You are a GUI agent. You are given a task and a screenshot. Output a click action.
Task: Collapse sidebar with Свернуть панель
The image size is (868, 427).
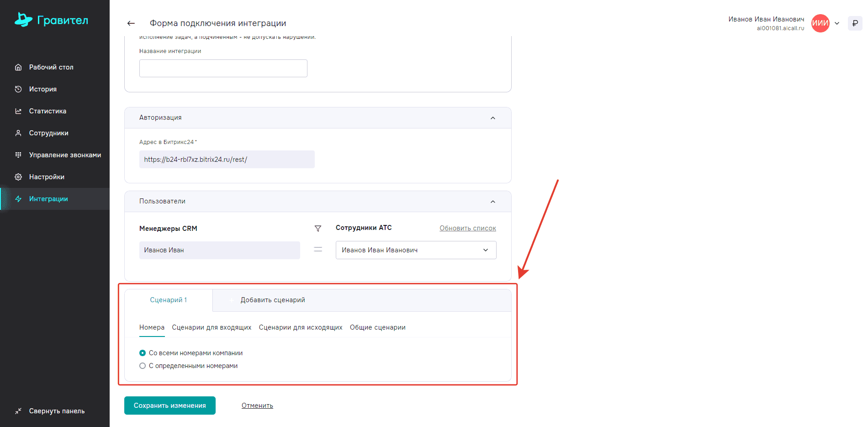pos(56,411)
